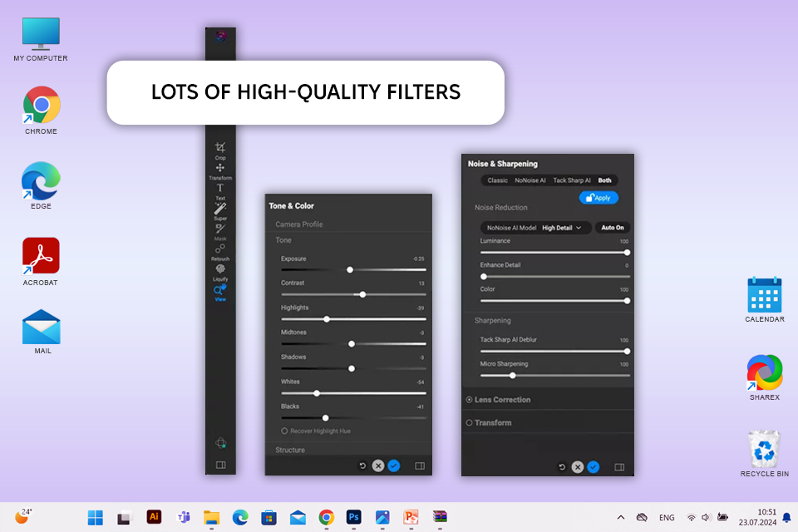Pick the Retouch tool
This screenshot has height=532, width=798.
tap(220, 249)
